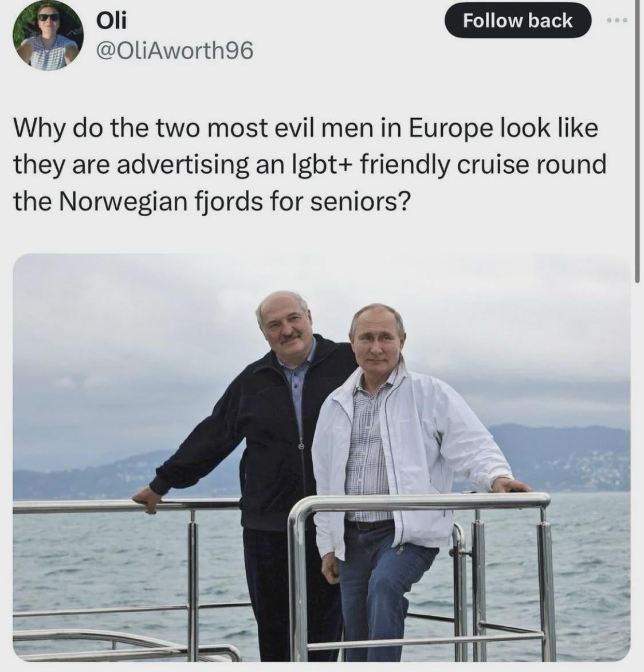Open the attached yacht photo
The width and height of the screenshot is (644, 672).
tap(321, 457)
